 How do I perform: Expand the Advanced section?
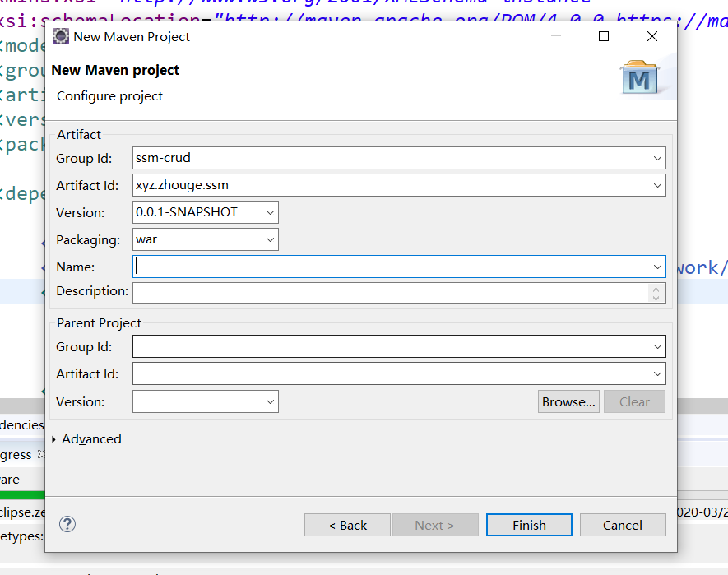click(x=53, y=439)
